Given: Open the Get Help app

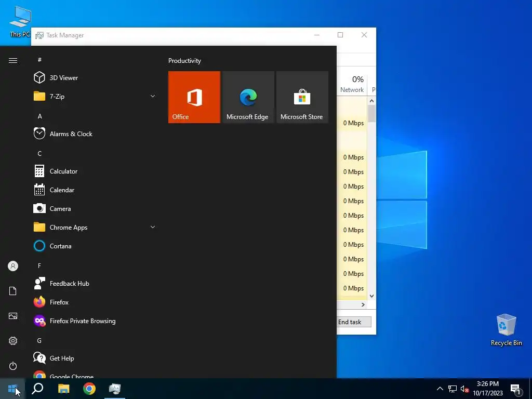Looking at the screenshot, I should [x=95, y=358].
